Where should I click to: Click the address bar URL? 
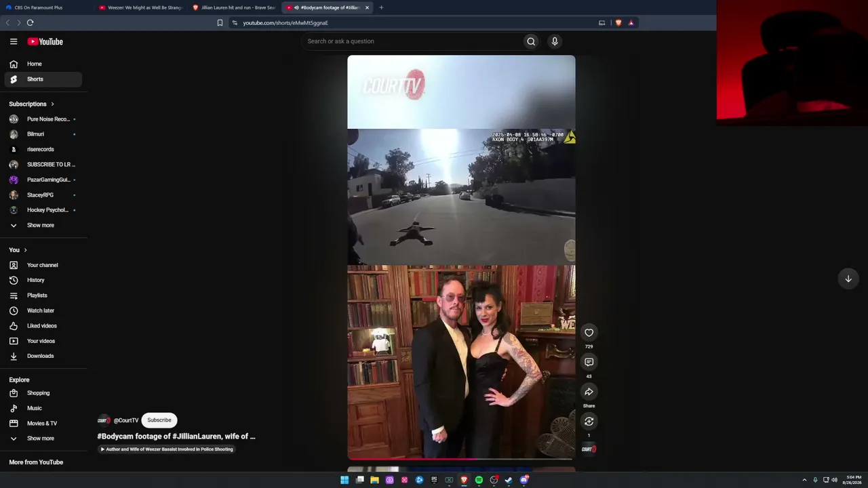[x=285, y=22]
